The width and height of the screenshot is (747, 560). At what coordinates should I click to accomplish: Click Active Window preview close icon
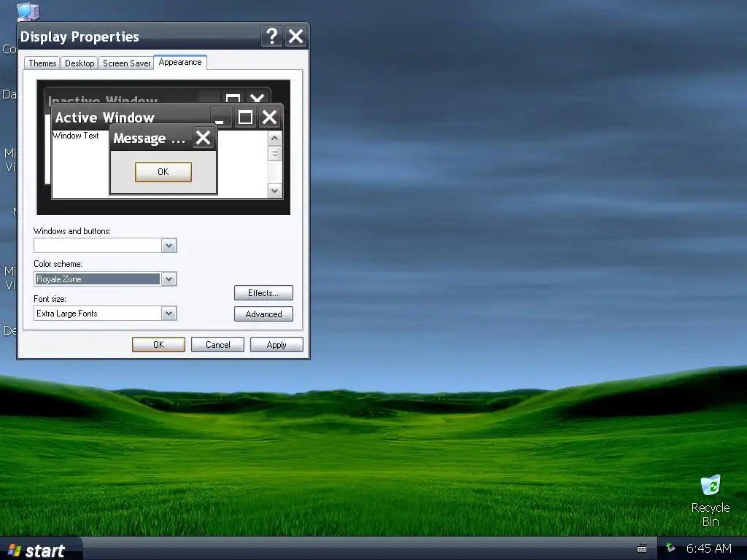coord(270,117)
